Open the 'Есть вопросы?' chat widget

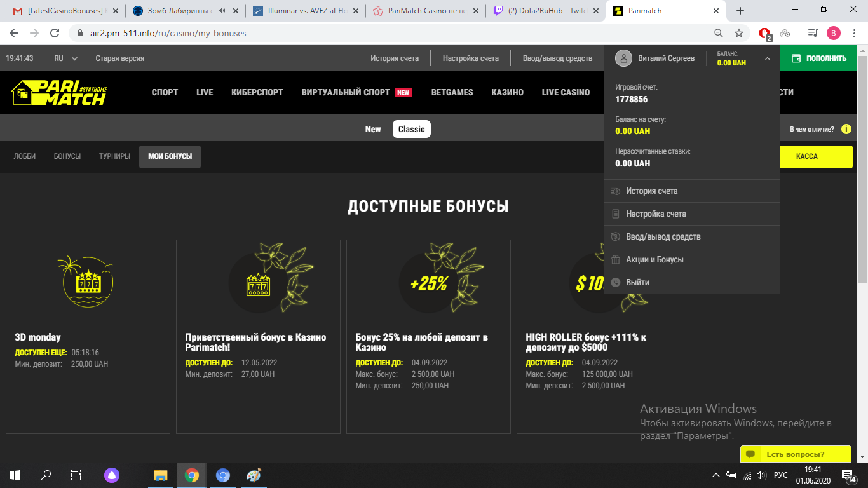click(796, 454)
